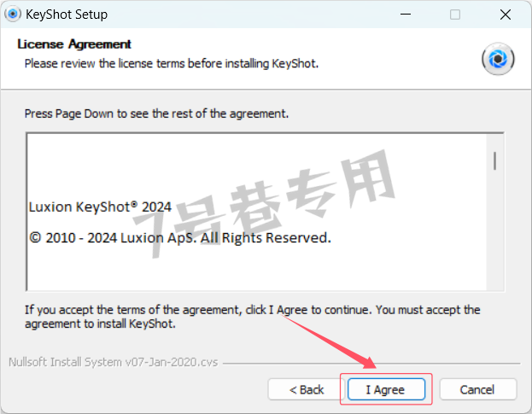This screenshot has height=414, width=532.
Task: Click the License Agreement heading
Action: [x=74, y=44]
